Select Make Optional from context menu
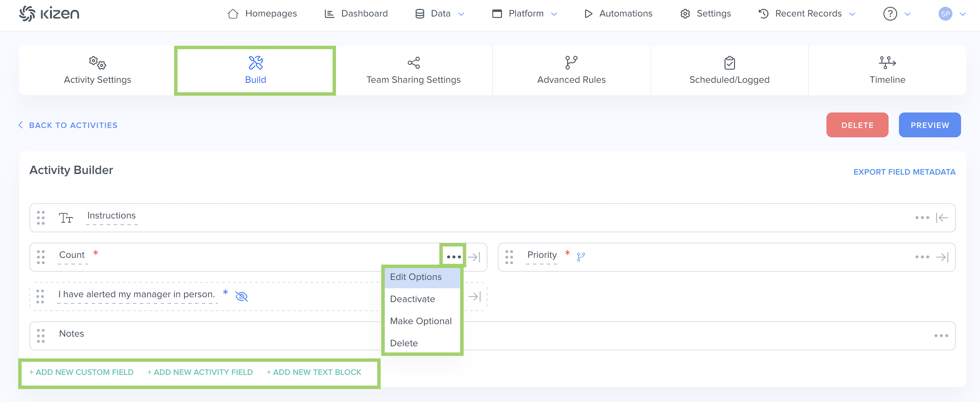Image resolution: width=980 pixels, height=402 pixels. click(420, 321)
